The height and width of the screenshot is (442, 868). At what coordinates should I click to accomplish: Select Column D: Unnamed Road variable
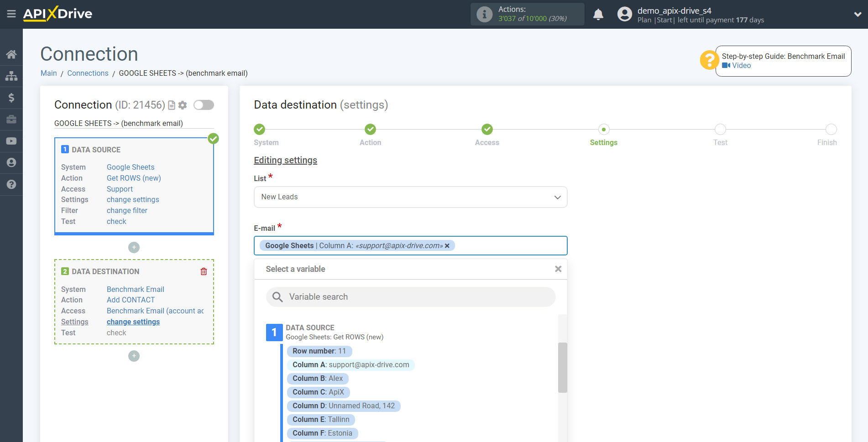point(344,406)
